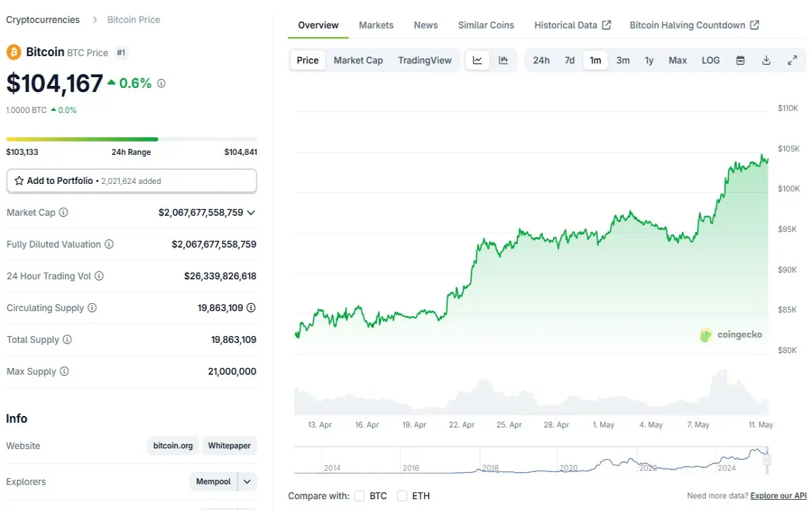The height and width of the screenshot is (510, 812).
Task: Set chart range to 1y
Action: point(649,60)
